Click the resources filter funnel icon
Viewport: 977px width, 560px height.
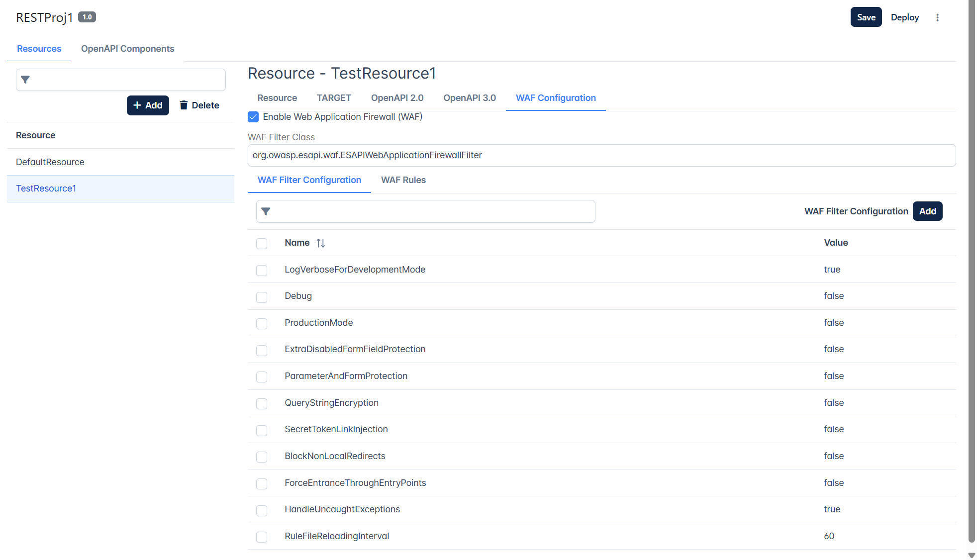[25, 80]
